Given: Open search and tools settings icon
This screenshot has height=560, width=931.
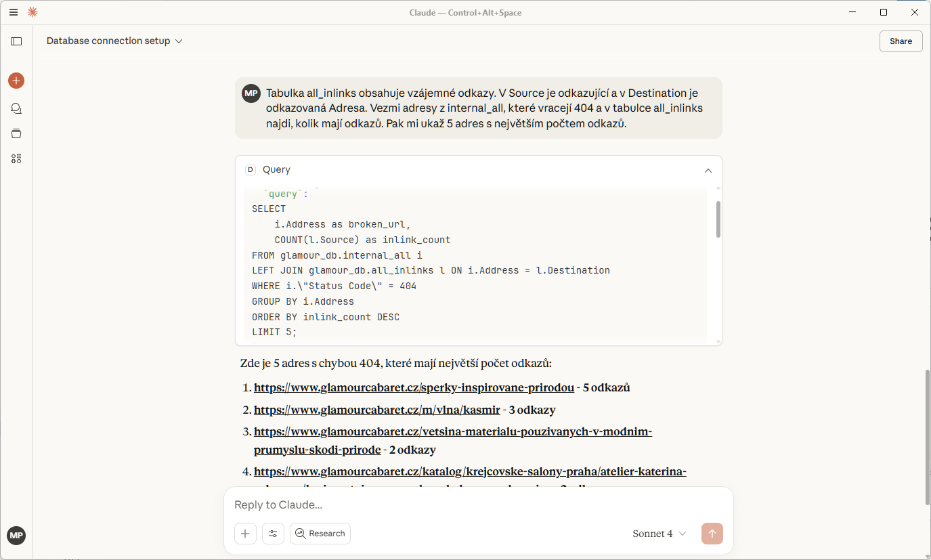Looking at the screenshot, I should coord(273,534).
